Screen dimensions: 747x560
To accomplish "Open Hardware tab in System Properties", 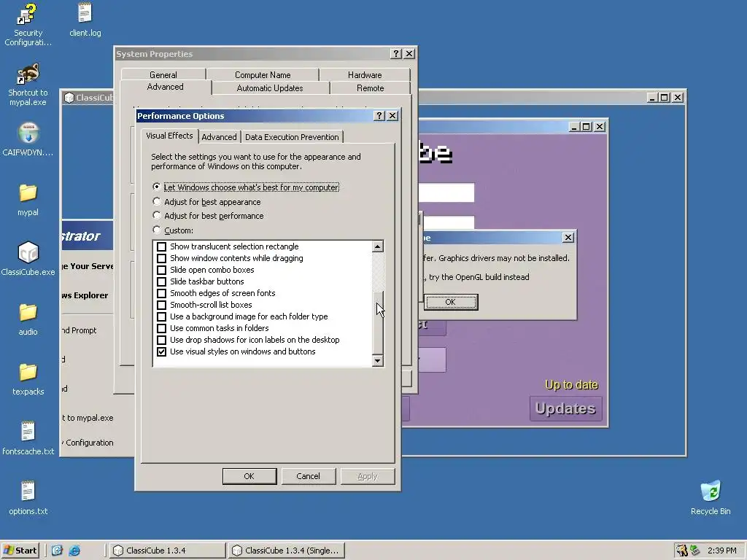I will click(x=365, y=75).
